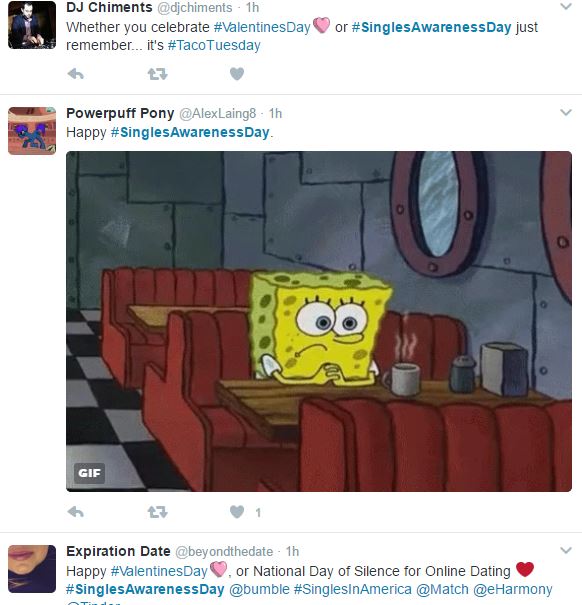Open #SinglesAwarenessDay hashtag in Powerpuff Pony's tweet
Viewport: 582px width, 605px height.
click(x=190, y=132)
